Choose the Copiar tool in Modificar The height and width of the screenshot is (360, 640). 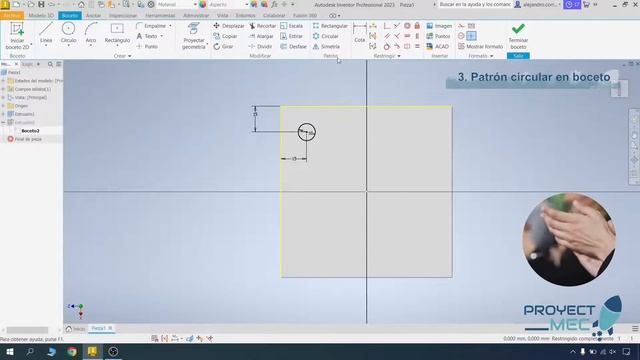[225, 36]
